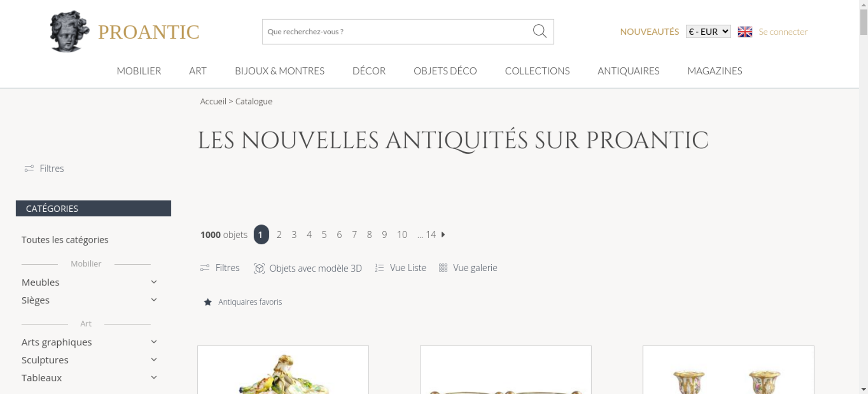
Task: Click Se connecter link
Action: pyautogui.click(x=783, y=32)
